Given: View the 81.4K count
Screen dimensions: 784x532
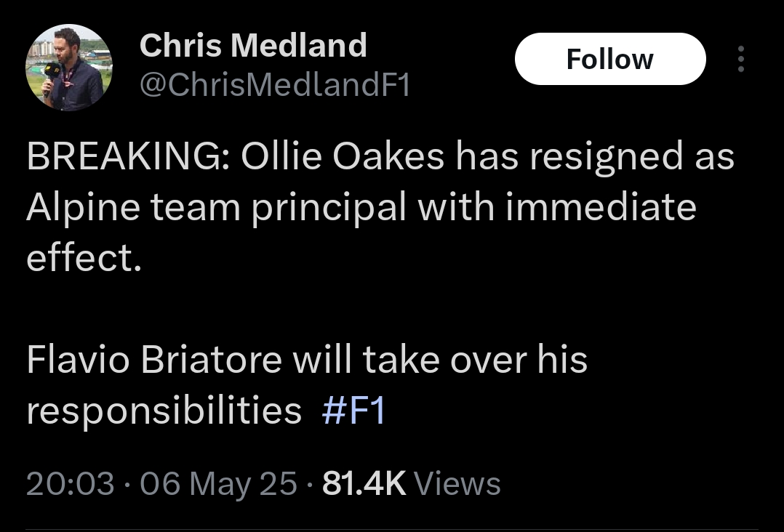Looking at the screenshot, I should (x=364, y=484).
